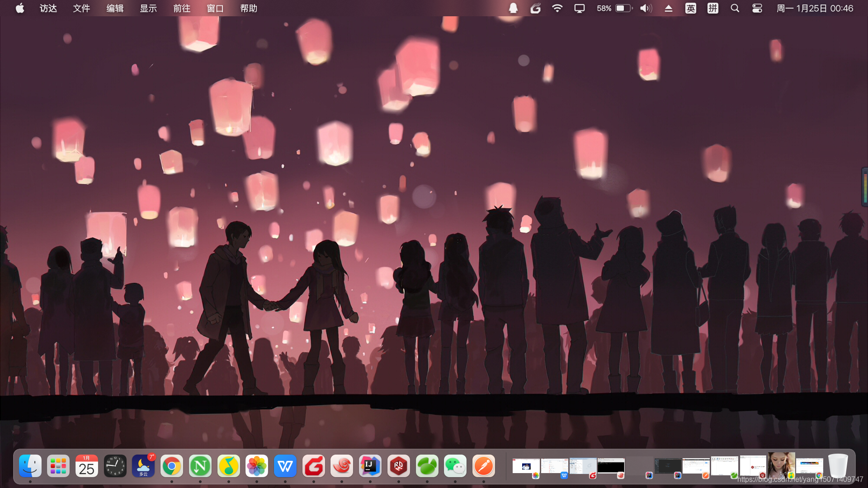868x488 pixels.
Task: Click the volume control in menu bar
Action: pos(646,8)
